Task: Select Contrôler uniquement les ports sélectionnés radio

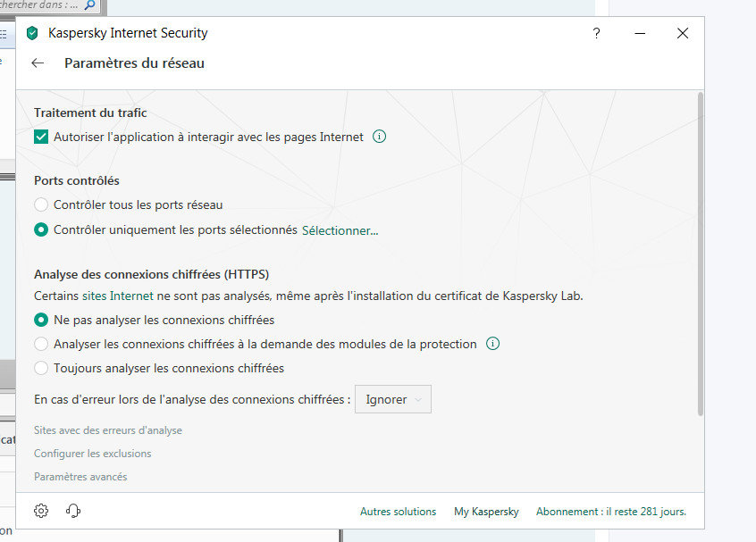Action: click(x=41, y=229)
